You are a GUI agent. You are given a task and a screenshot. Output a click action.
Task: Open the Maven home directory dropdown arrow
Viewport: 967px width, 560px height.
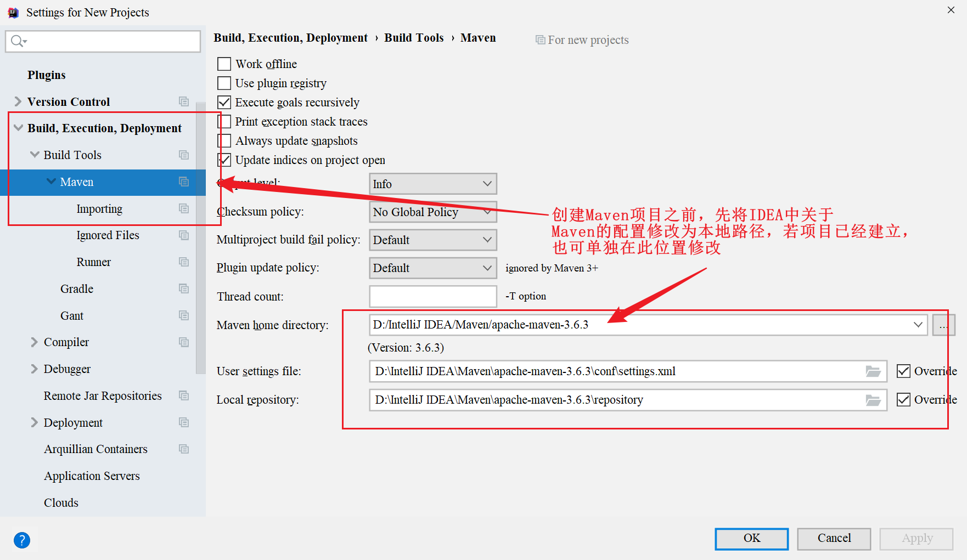pyautogui.click(x=918, y=325)
